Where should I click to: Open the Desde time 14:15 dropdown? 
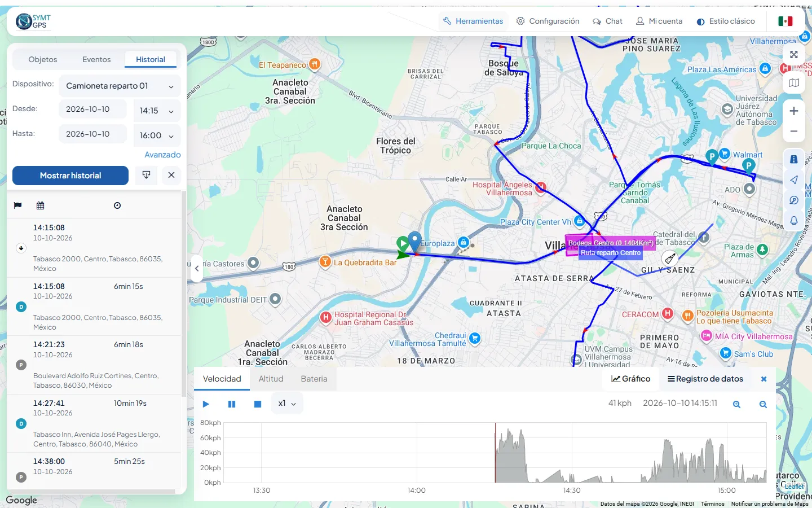point(157,111)
